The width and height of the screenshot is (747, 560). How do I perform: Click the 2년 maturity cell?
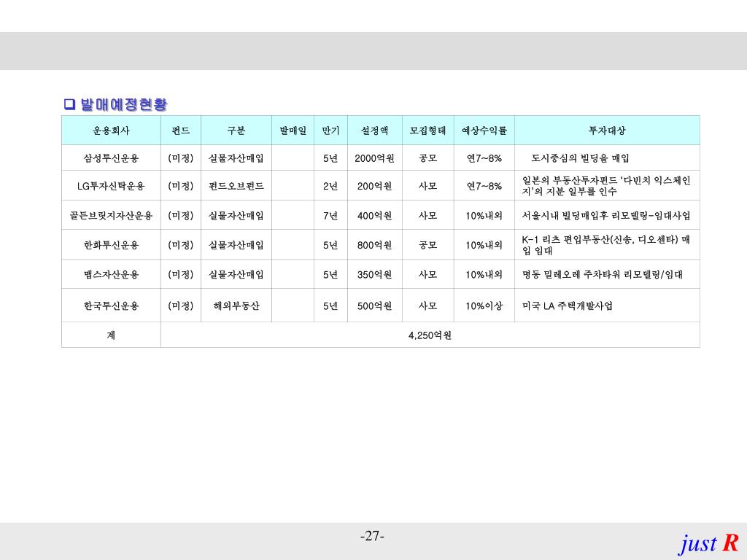pos(330,186)
